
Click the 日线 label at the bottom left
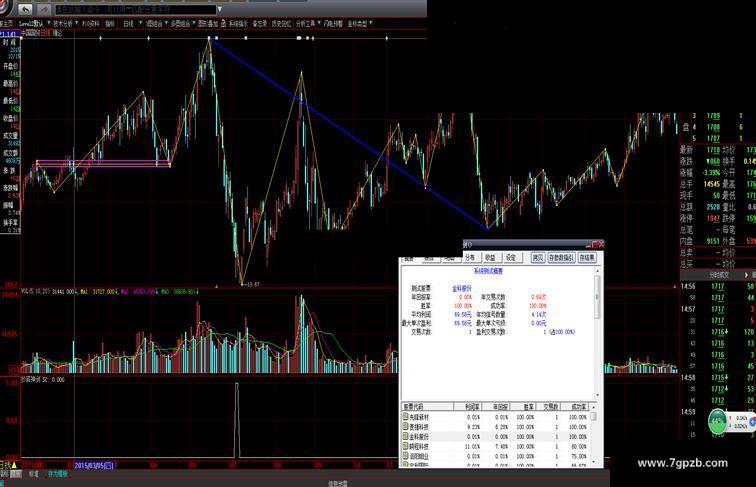[x=5, y=465]
